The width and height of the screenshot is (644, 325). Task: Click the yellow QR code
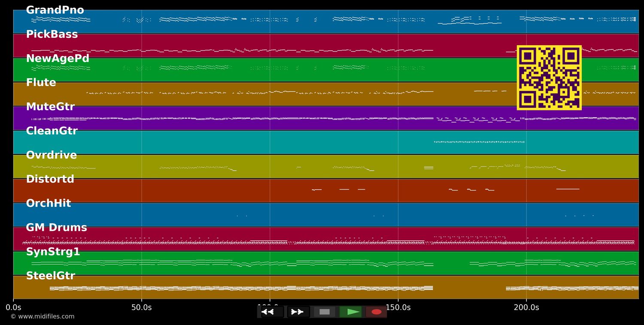click(549, 78)
